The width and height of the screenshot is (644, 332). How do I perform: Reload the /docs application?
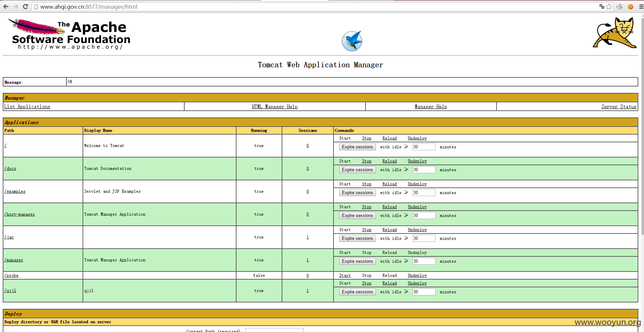(x=389, y=161)
